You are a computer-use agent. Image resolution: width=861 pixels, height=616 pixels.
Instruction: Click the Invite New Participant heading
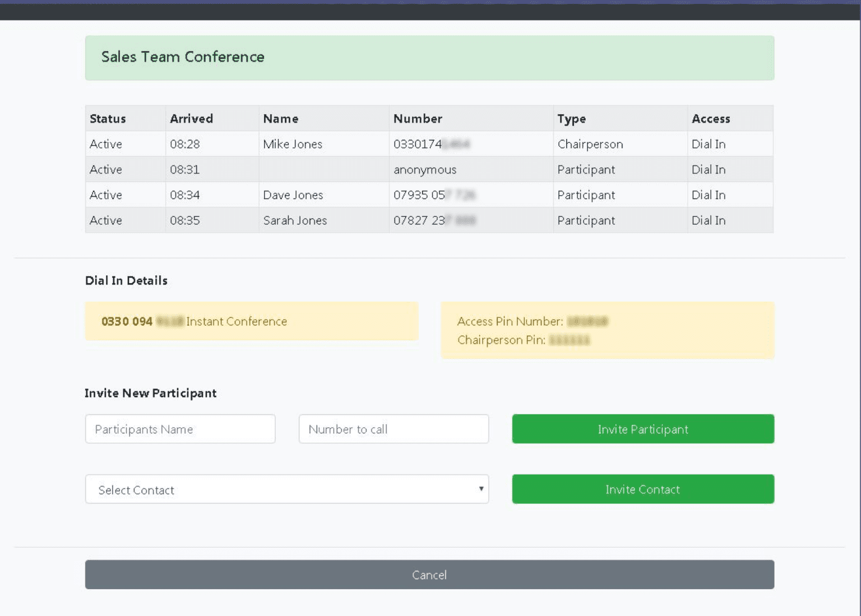(150, 393)
